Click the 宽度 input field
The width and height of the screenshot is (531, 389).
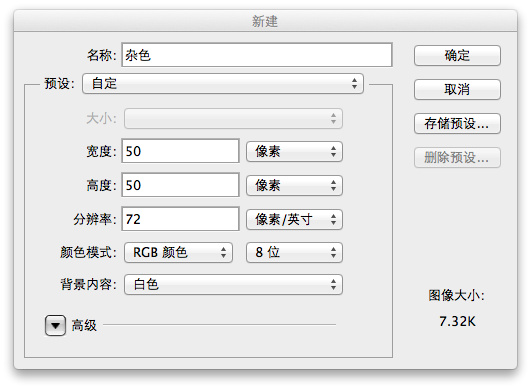point(180,151)
